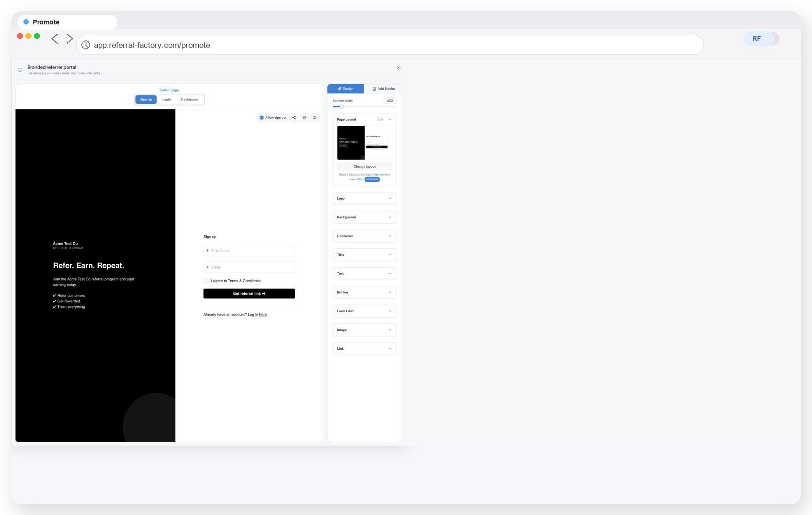Screen dimensions: 812x515
Task: Expand the Link section
Action: click(365, 349)
